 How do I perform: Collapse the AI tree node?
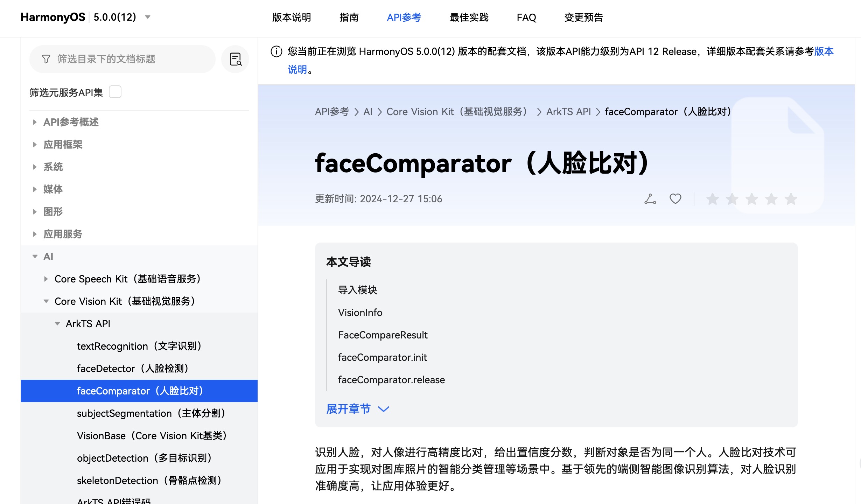click(35, 257)
